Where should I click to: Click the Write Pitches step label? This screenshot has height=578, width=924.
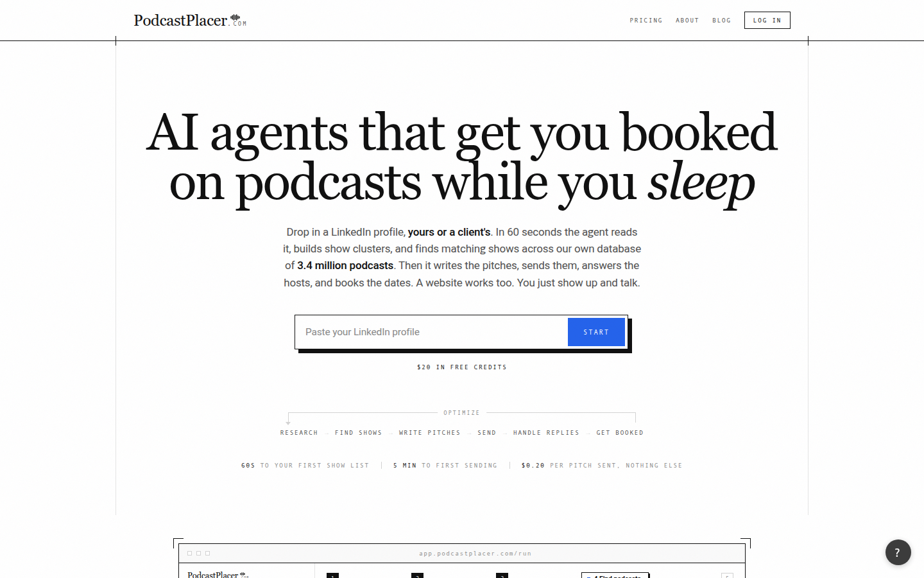pos(430,433)
